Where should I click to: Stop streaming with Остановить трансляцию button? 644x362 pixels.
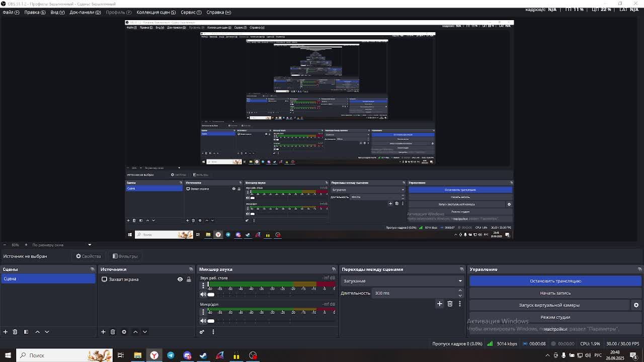click(555, 281)
